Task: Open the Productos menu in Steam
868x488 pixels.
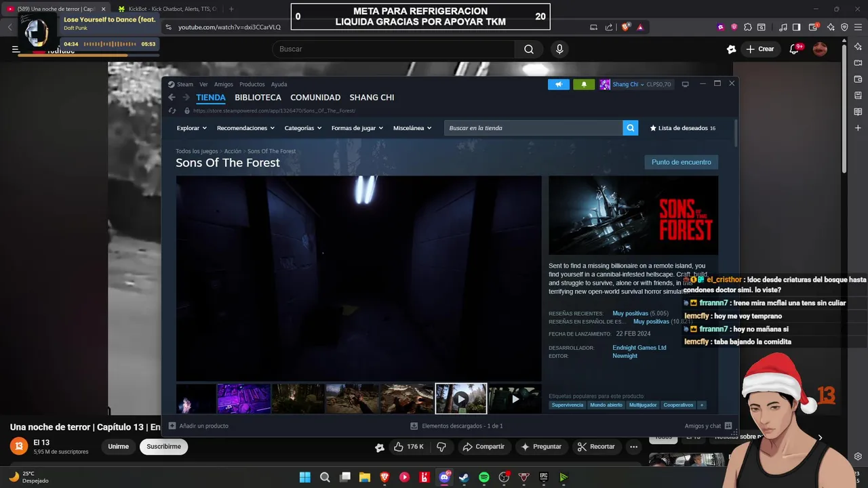Action: pos(252,85)
